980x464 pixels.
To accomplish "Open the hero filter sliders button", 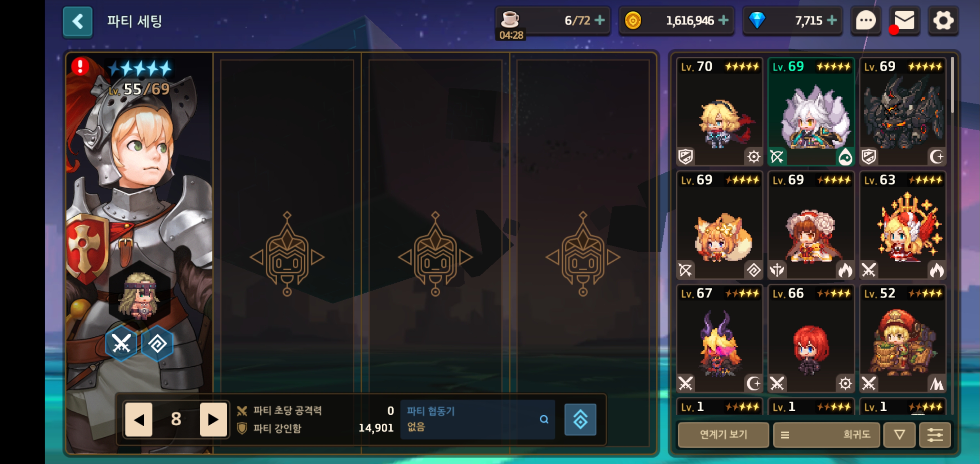I will [x=935, y=435].
